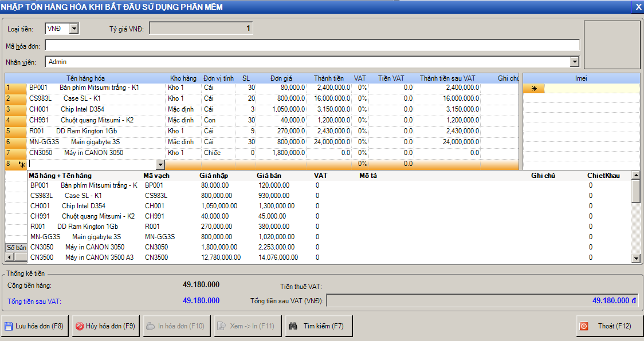This screenshot has width=644, height=341.
Task: Click the asterisk new-row marker in Imei grid
Action: pos(534,89)
